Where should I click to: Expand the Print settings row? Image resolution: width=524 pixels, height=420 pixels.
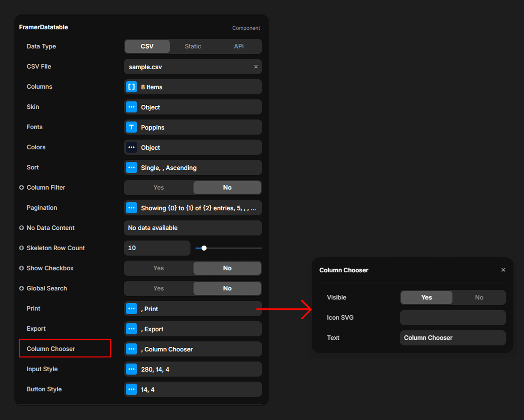point(193,309)
